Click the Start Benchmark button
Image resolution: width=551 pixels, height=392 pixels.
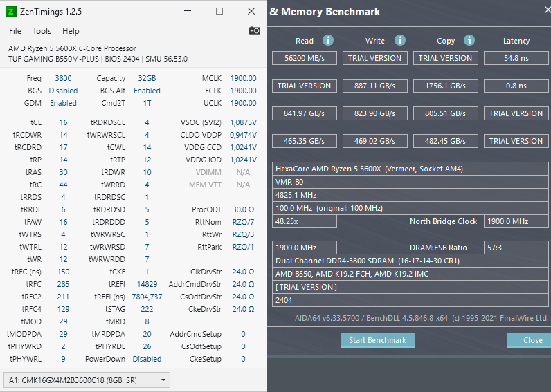[378, 340]
